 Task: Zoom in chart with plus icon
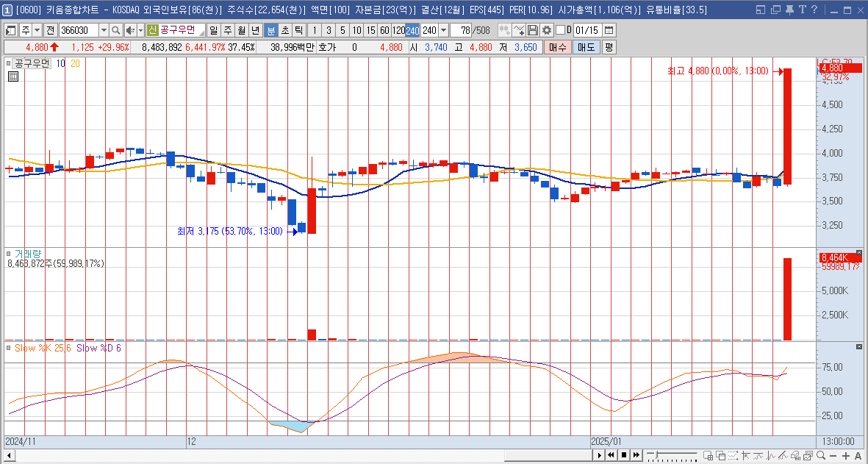pyautogui.click(x=845, y=455)
